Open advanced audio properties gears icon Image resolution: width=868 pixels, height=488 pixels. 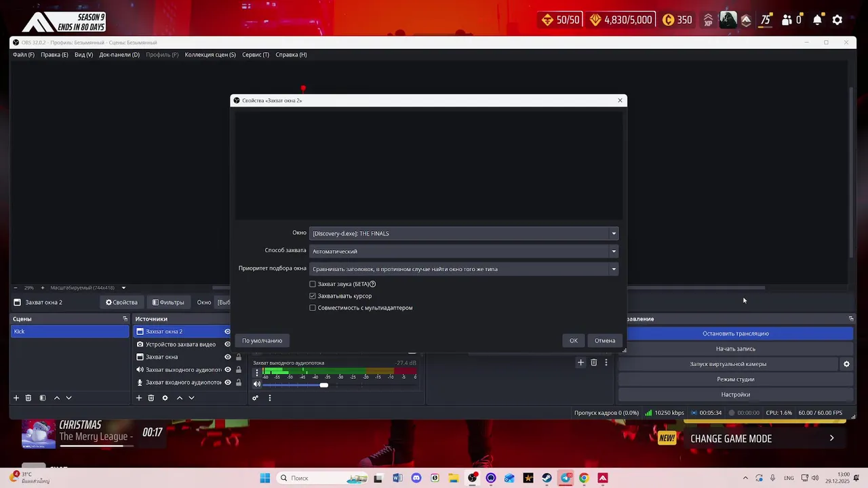click(256, 398)
